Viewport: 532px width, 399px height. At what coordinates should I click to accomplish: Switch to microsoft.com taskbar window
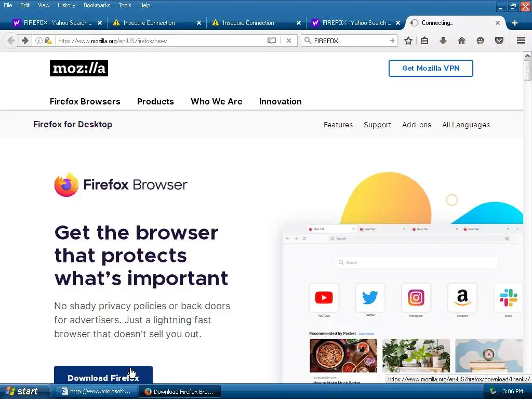point(96,392)
